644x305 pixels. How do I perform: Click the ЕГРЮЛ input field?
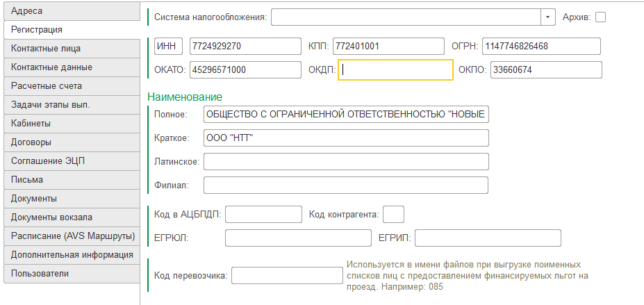[298, 238]
